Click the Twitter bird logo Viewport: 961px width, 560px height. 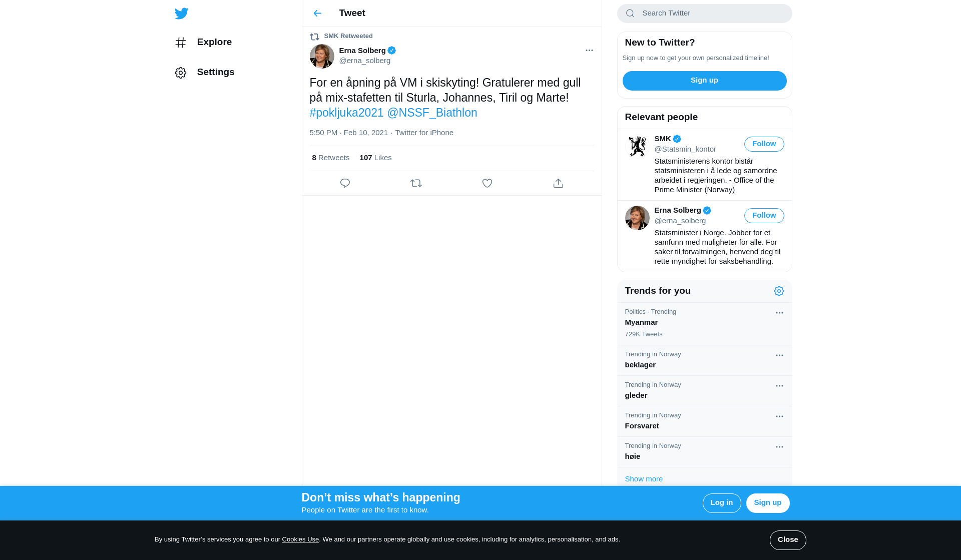click(x=181, y=14)
